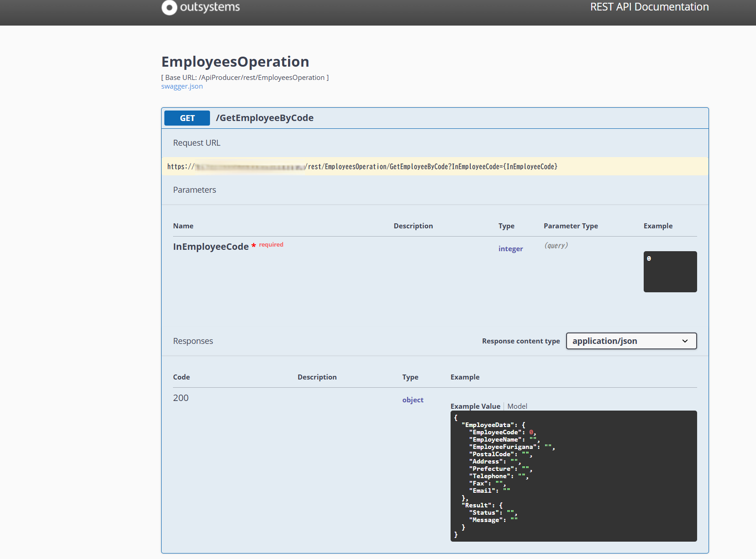
Task: Click the Responses section heading
Action: click(x=193, y=341)
